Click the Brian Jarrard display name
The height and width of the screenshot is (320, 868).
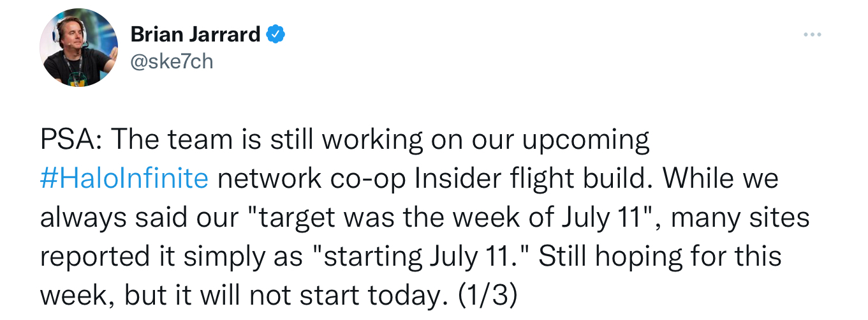[195, 35]
